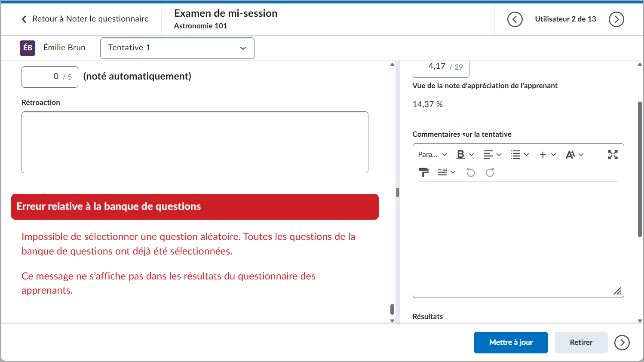Open the insert plus menu
The width and height of the screenshot is (644, 362).
pos(548,154)
